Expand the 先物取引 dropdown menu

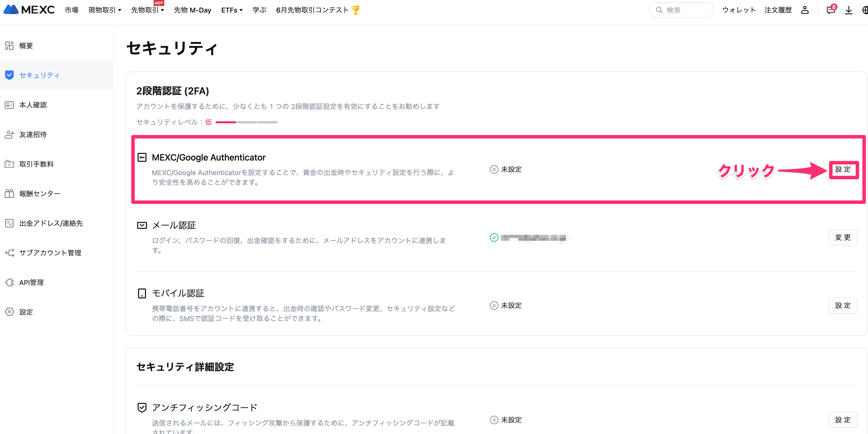tap(148, 10)
